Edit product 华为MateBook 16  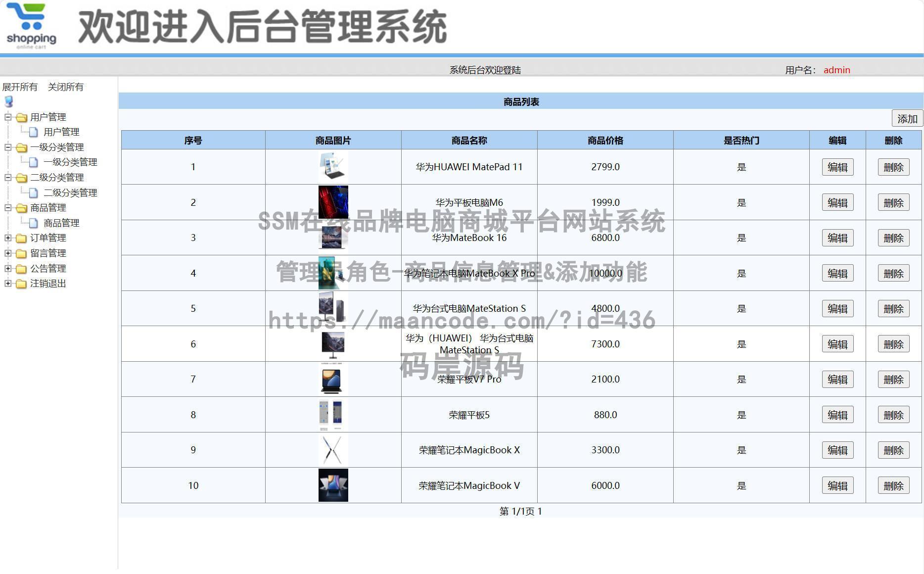point(837,238)
